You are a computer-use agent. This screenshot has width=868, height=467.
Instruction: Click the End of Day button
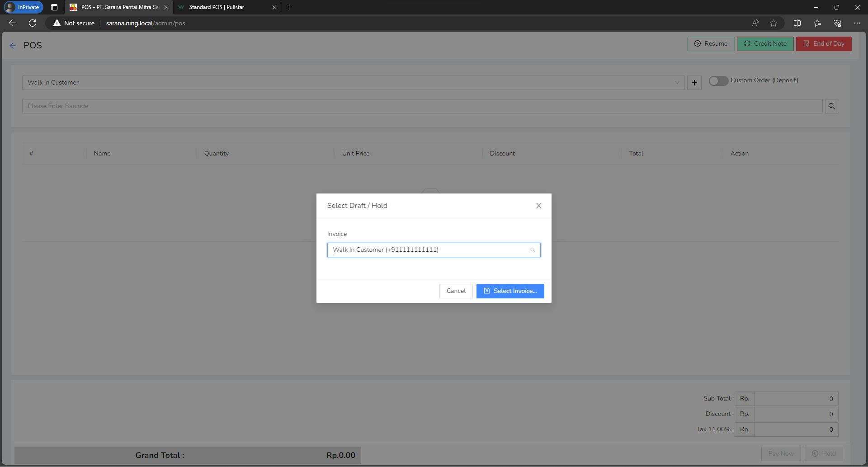point(824,44)
